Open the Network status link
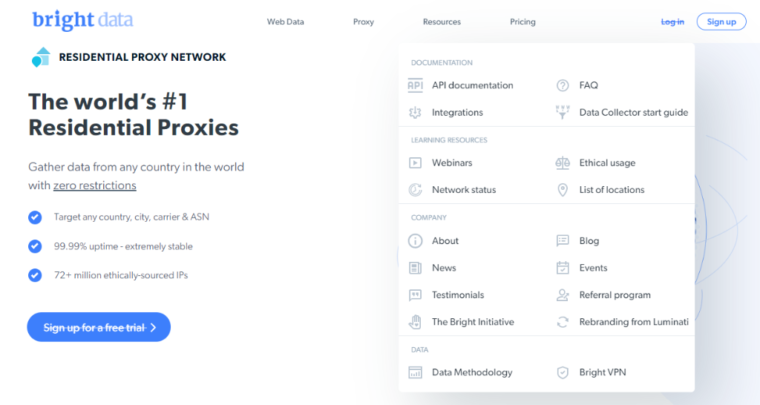Screen dimensions: 760x405 point(464,190)
